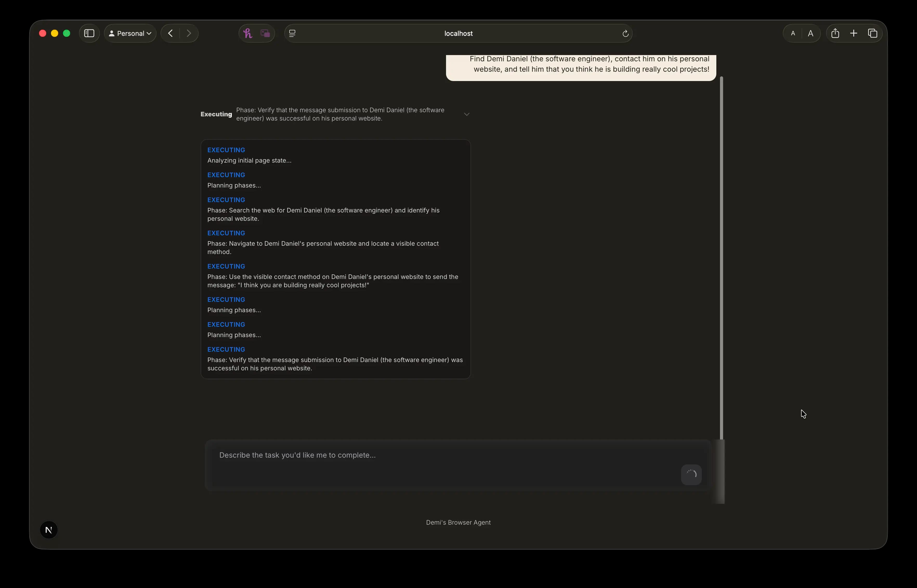Click the last "Phase: Verify" log entry

[x=335, y=364]
